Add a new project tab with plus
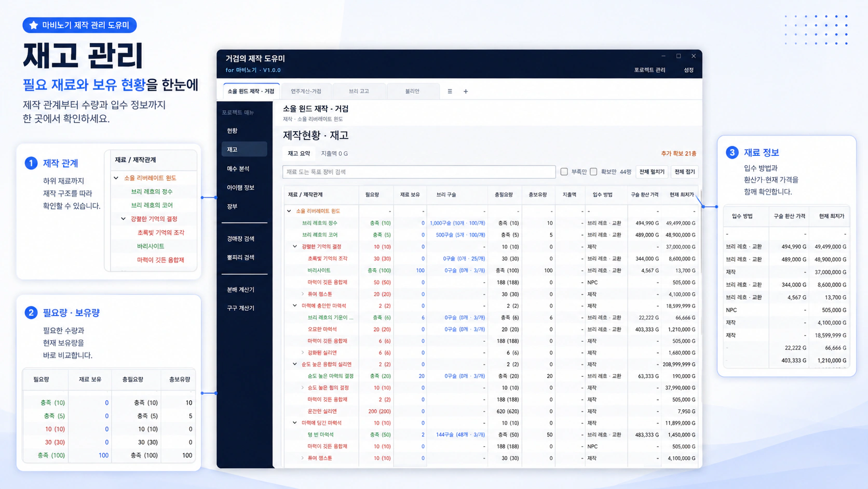Image resolution: width=868 pixels, height=489 pixels. (466, 91)
